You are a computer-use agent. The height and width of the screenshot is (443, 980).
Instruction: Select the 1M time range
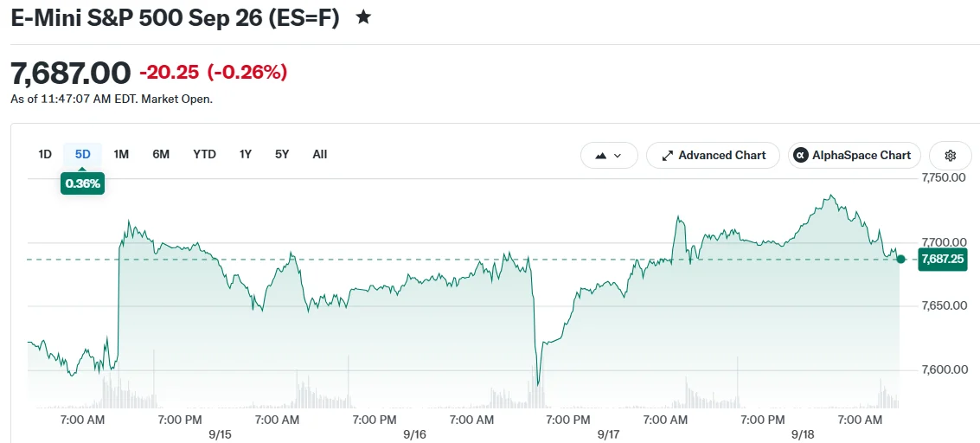tap(121, 154)
